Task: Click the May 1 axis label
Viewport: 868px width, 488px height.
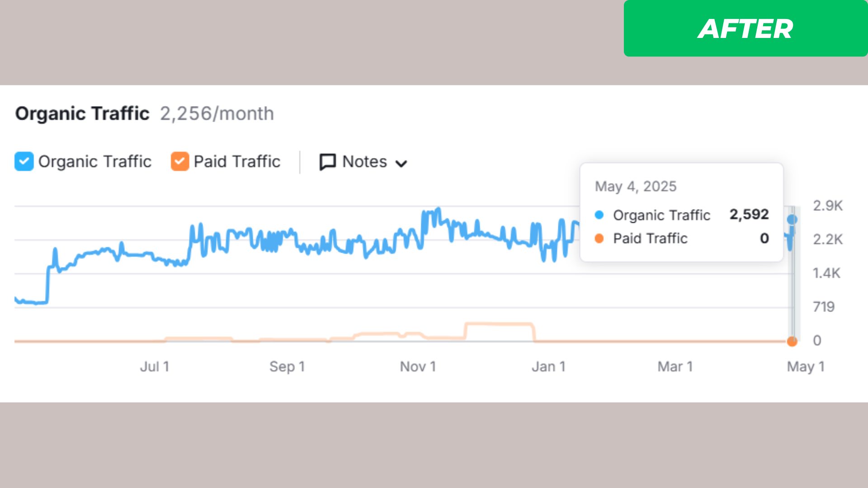Action: [806, 366]
